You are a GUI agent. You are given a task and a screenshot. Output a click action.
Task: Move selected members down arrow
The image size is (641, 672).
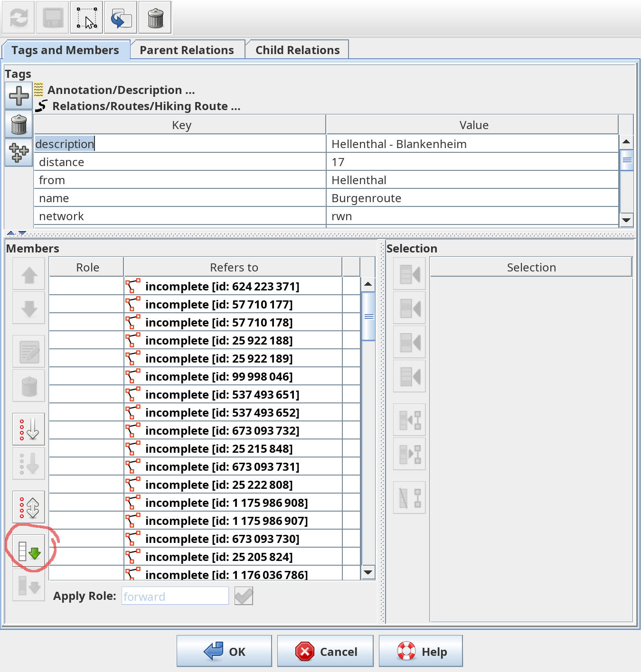pos(29,308)
